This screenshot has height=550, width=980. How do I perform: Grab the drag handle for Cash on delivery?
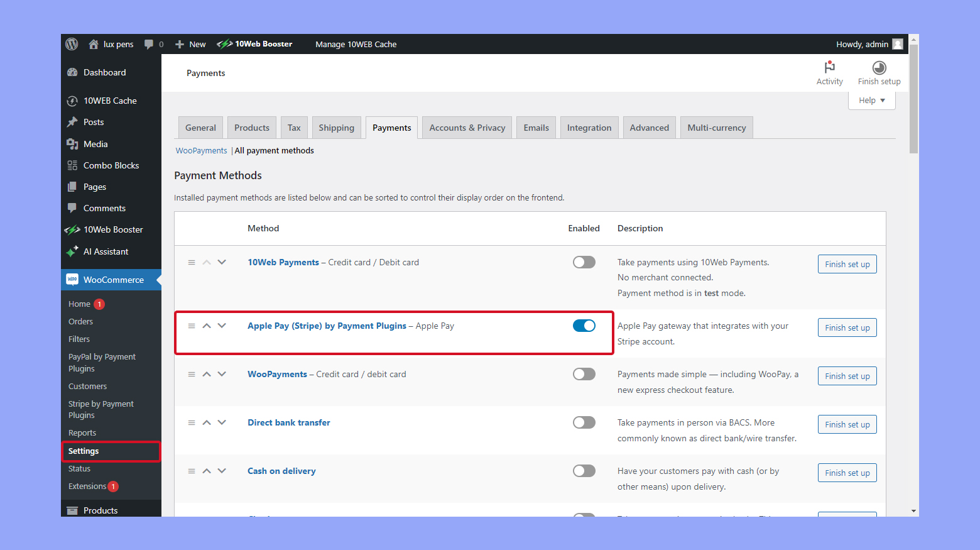192,471
